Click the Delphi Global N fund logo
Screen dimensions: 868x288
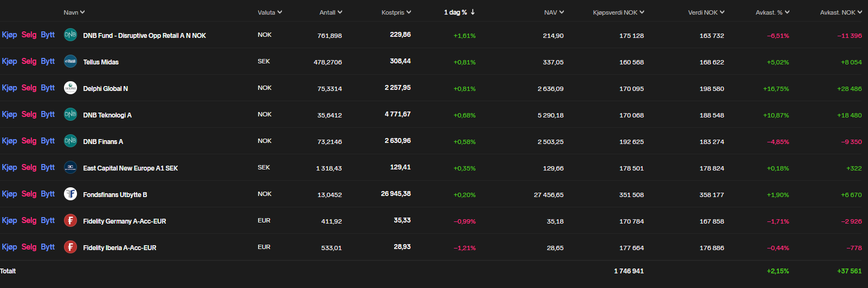coord(70,88)
